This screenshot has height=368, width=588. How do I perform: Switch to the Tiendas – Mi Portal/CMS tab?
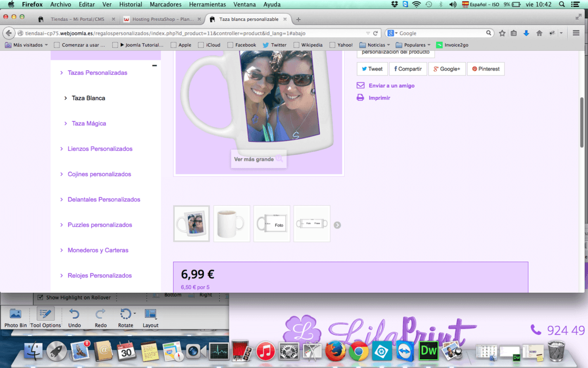(76, 19)
